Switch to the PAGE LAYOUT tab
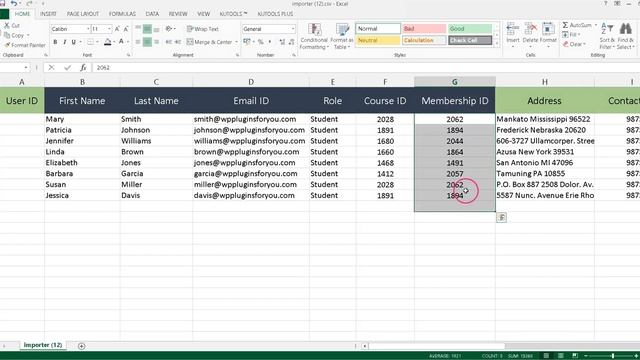 pyautogui.click(x=83, y=14)
